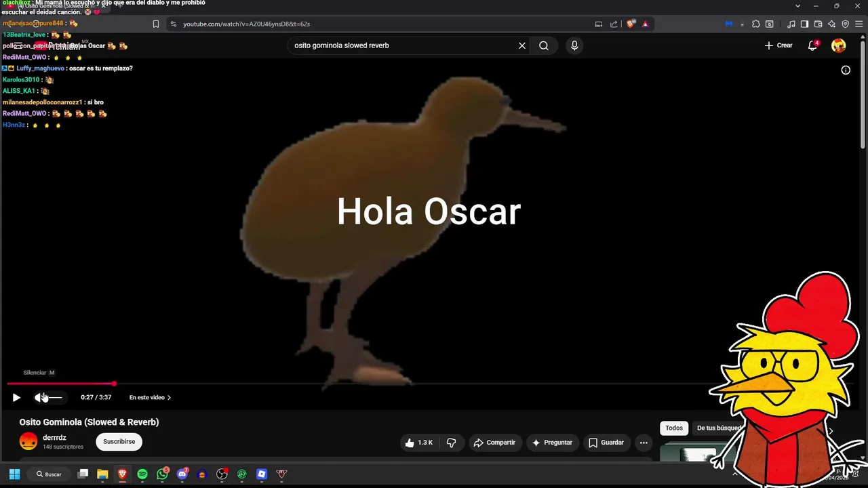Image resolution: width=868 pixels, height=488 pixels.
Task: Open the Leo AI sparkle icon
Action: pos(831,24)
